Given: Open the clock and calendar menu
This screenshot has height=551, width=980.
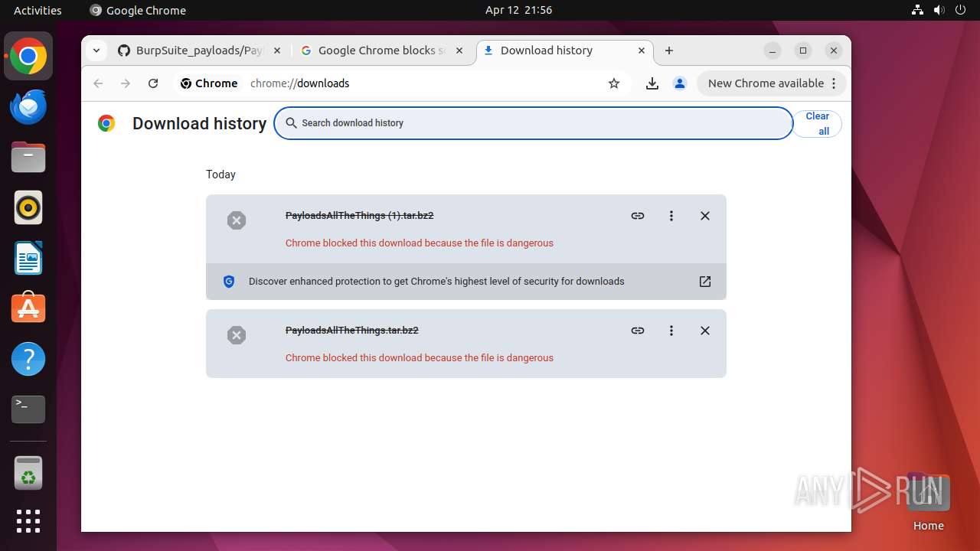Looking at the screenshot, I should tap(518, 10).
